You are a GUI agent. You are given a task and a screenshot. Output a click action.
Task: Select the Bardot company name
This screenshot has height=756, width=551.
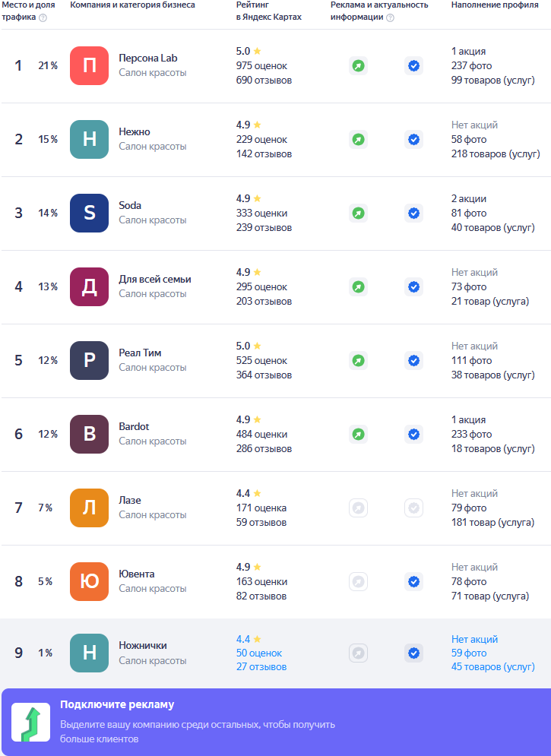coord(134,427)
